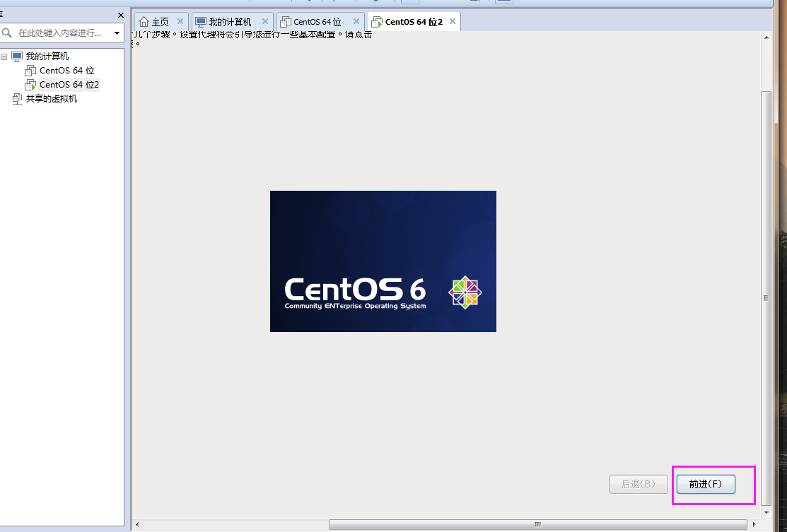This screenshot has width=787, height=532.
Task: Click the CentOS 6 logo image
Action: 383,261
